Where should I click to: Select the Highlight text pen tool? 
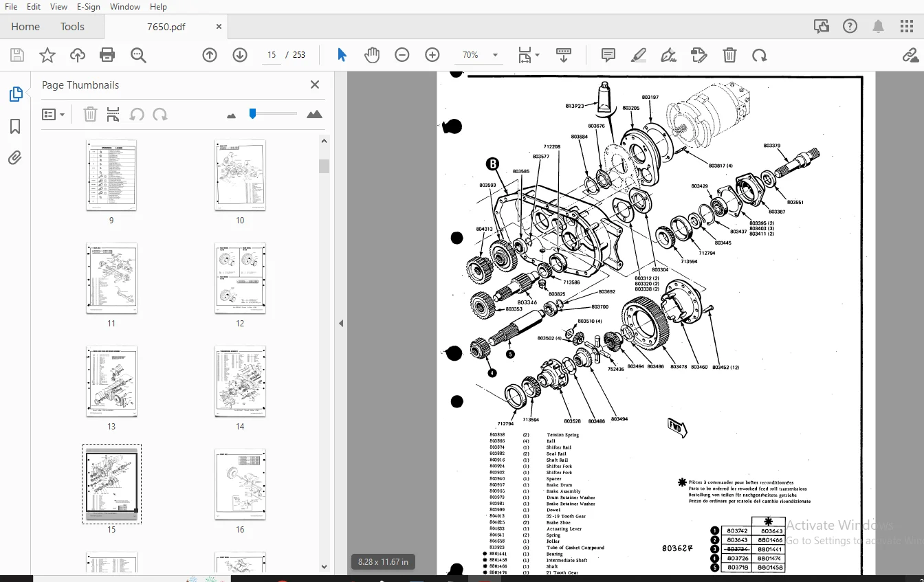click(639, 55)
